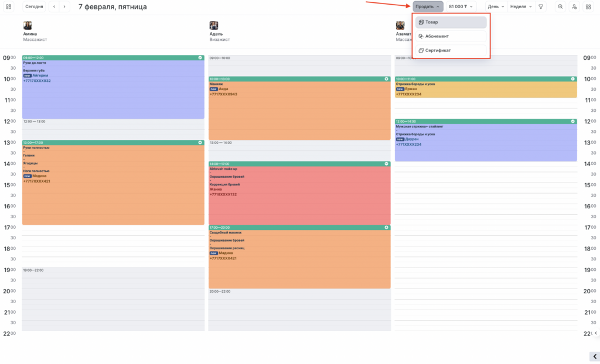The image size is (600, 364).
Task: Click Amina's profile photo
Action: pos(28,26)
